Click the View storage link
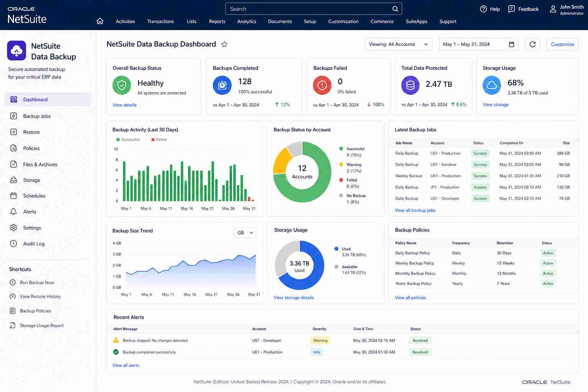Viewport: 588px width, 392px height. pos(496,105)
